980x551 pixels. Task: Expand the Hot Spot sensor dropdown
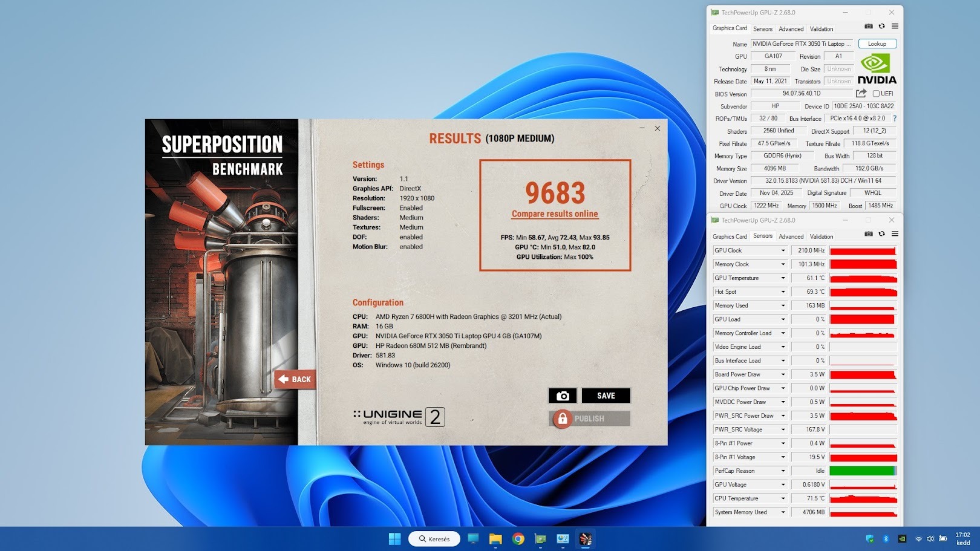783,292
